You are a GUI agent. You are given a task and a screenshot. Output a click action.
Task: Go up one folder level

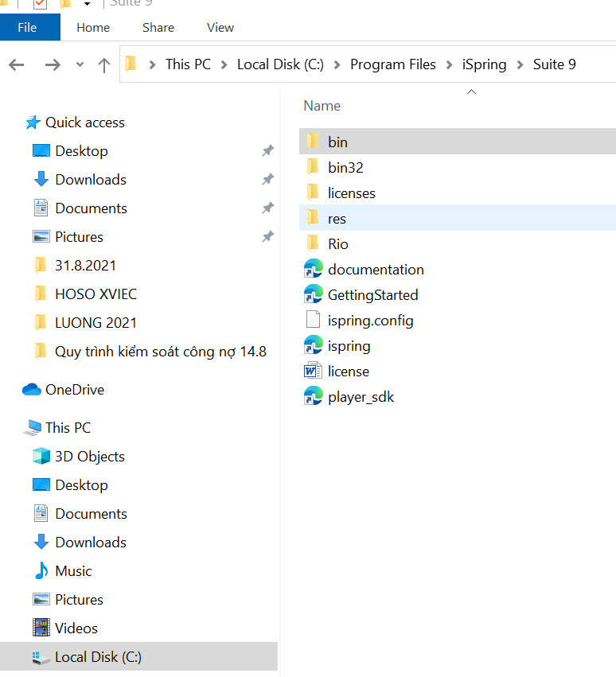pos(103,65)
